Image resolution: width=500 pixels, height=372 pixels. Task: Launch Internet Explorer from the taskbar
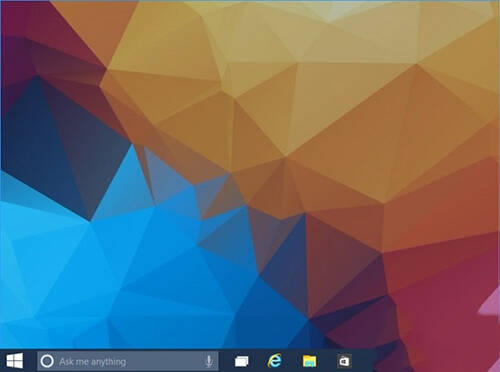click(x=275, y=361)
